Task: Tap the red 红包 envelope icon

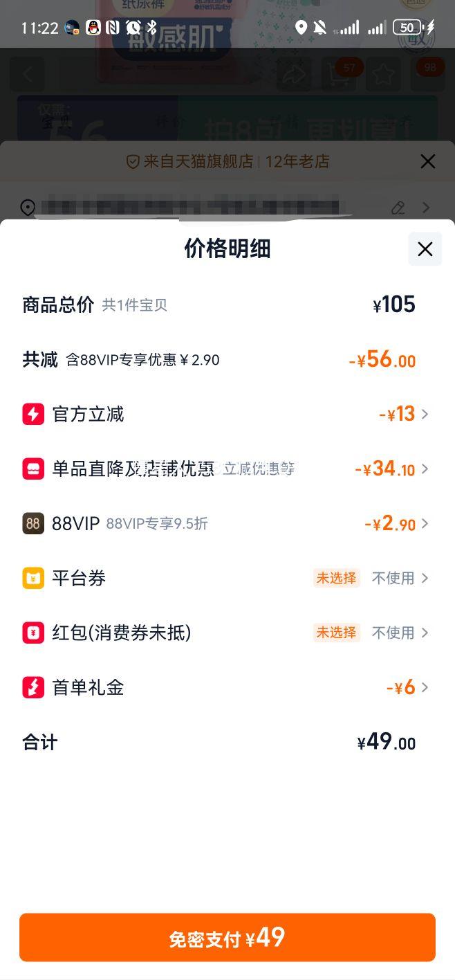Action: 33,633
